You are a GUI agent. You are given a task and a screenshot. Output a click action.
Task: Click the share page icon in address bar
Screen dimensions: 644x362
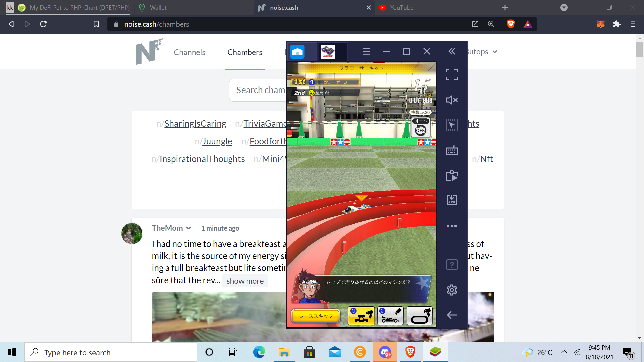click(475, 24)
